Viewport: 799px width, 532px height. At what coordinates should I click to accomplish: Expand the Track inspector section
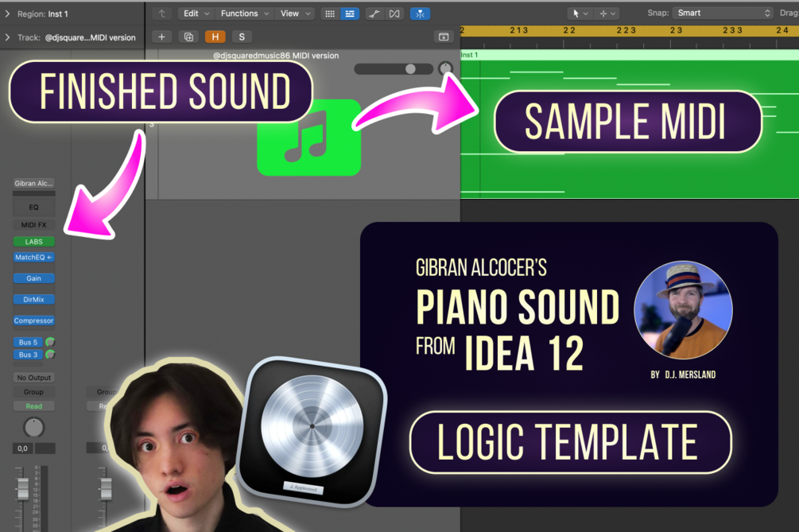tap(7, 37)
